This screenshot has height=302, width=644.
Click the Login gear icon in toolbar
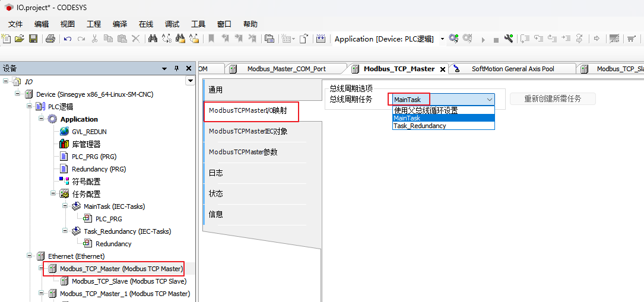pos(453,39)
